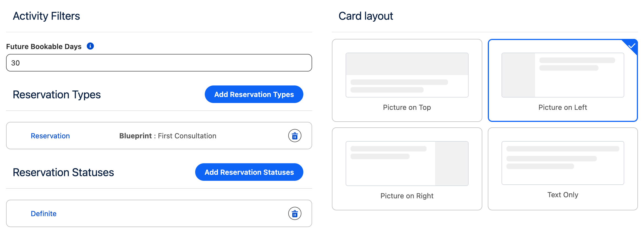Click the blue checkmark corner badge
The height and width of the screenshot is (229, 644).
632,45
